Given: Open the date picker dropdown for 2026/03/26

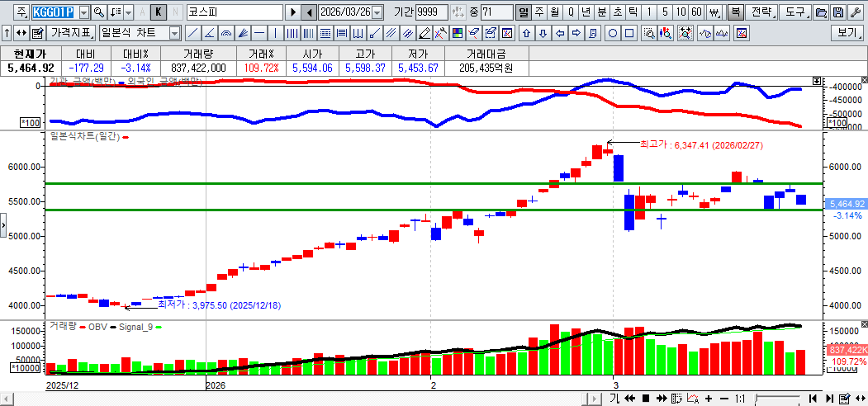Looking at the screenshot, I should coord(377,12).
